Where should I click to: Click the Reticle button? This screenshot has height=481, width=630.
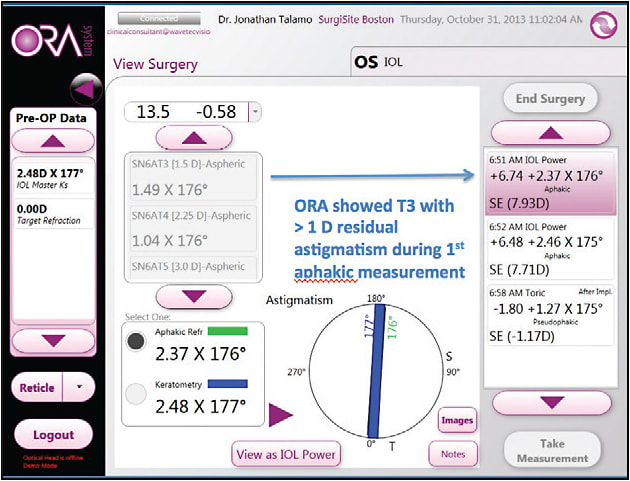click(37, 387)
